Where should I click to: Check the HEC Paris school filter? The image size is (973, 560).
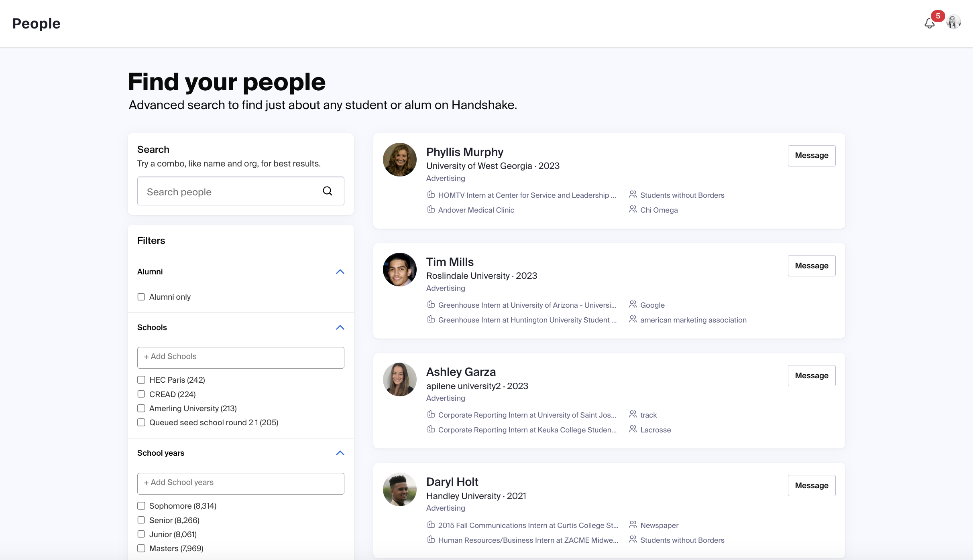[141, 380]
